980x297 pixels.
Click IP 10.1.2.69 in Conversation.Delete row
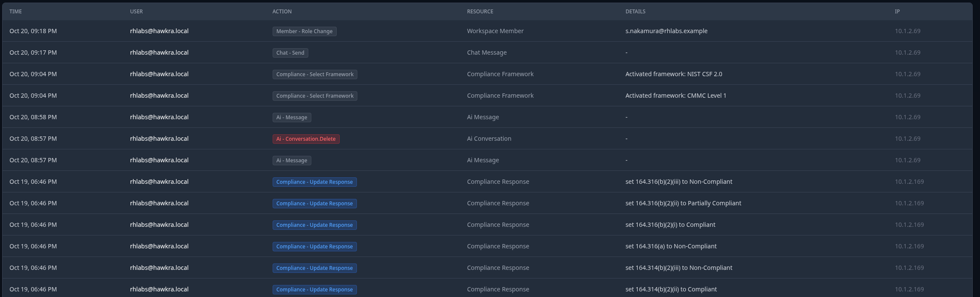[907, 139]
